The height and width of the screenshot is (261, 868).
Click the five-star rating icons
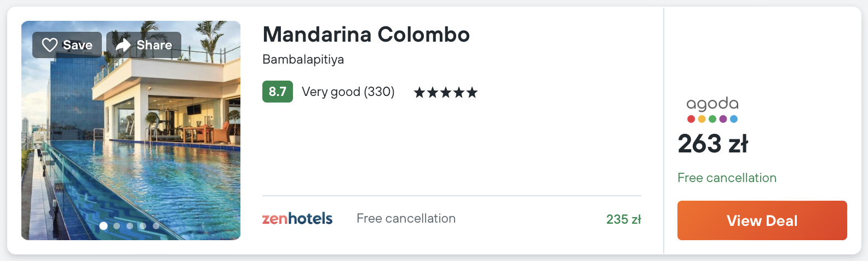[445, 92]
